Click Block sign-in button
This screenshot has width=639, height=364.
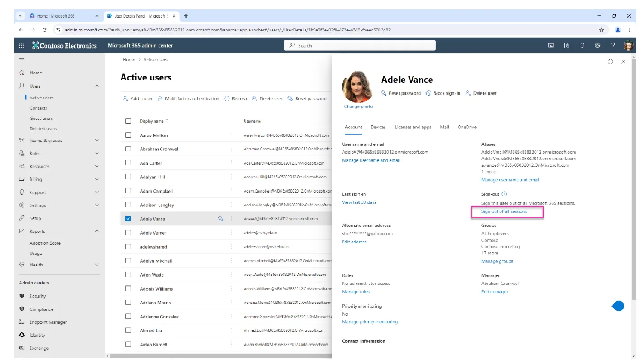(443, 93)
